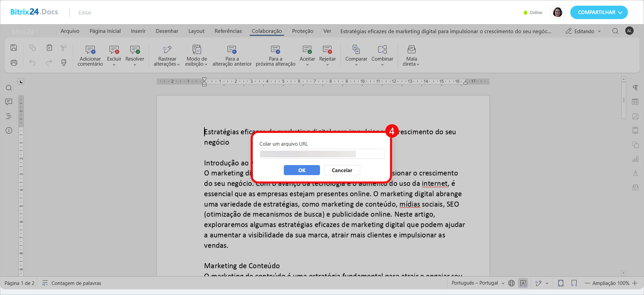Click the file URL input field
The image size is (644, 295).
point(322,154)
